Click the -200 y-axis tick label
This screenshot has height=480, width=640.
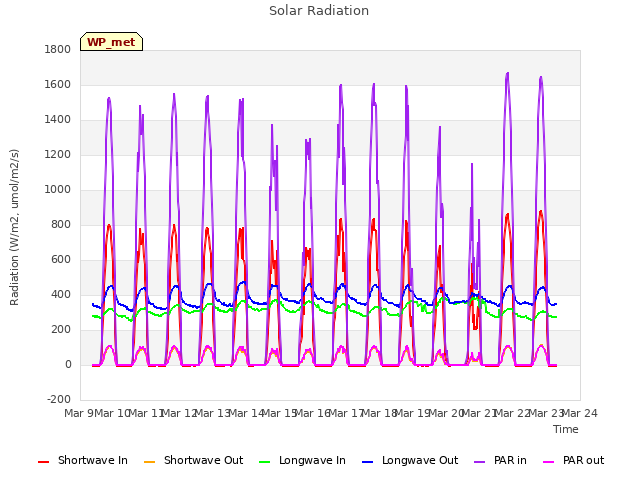(59, 399)
